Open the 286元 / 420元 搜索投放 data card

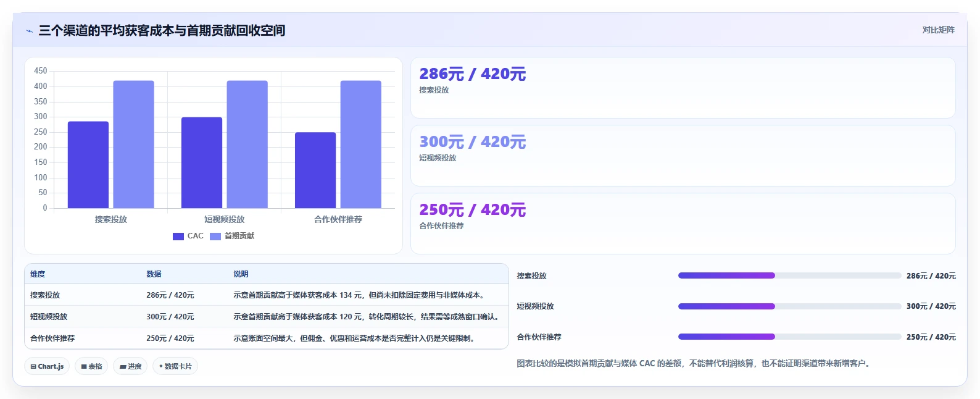click(x=683, y=88)
